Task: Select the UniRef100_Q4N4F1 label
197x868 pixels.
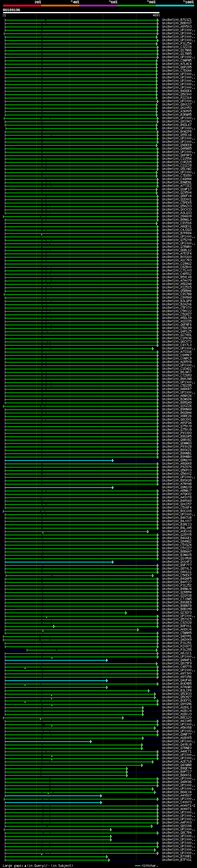Action: (177, 660)
